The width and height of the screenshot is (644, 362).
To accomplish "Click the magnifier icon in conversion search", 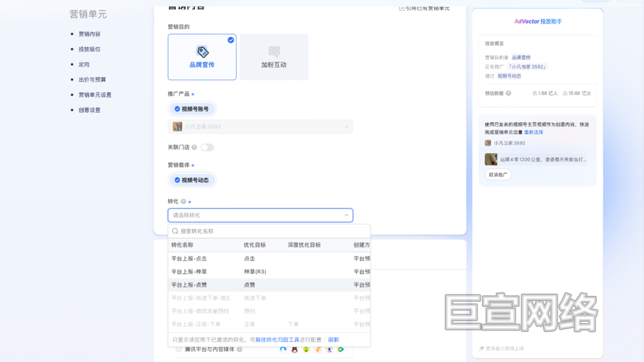I will pos(175,231).
